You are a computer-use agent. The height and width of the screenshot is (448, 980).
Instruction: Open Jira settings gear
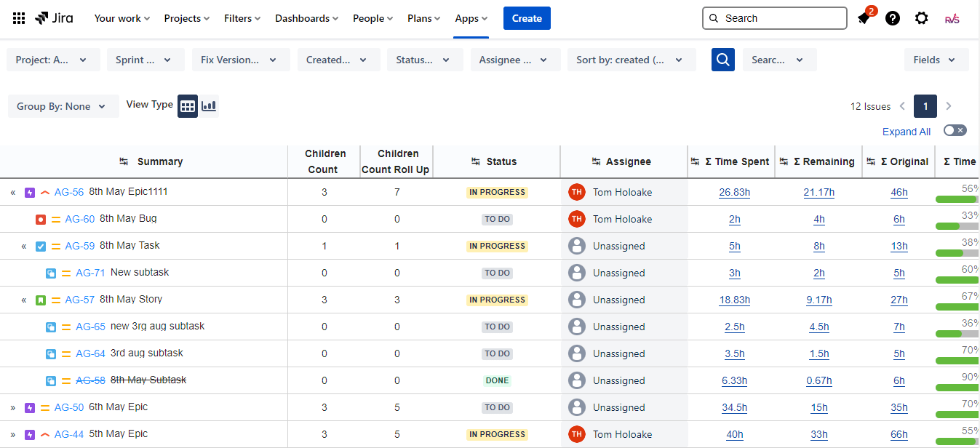[921, 18]
